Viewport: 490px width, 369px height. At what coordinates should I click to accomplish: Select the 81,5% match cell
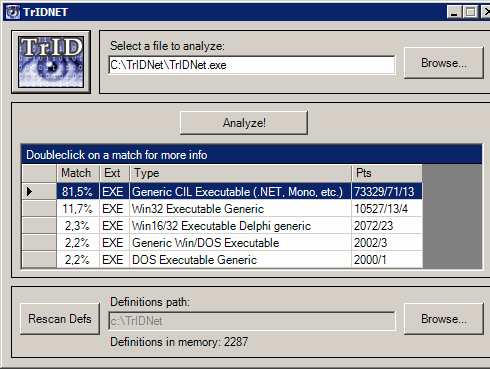pyautogui.click(x=78, y=191)
